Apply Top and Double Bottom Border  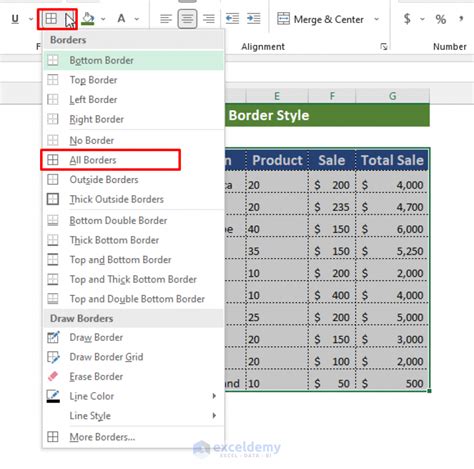134,299
